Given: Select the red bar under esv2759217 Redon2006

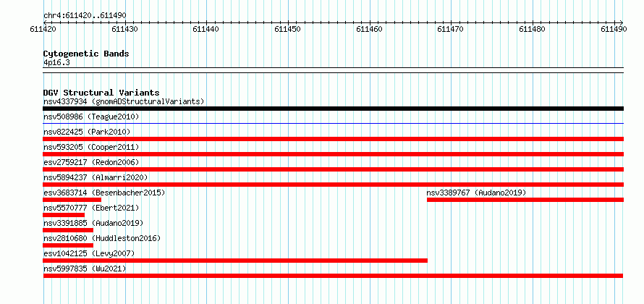Looking at the screenshot, I should (334, 169).
